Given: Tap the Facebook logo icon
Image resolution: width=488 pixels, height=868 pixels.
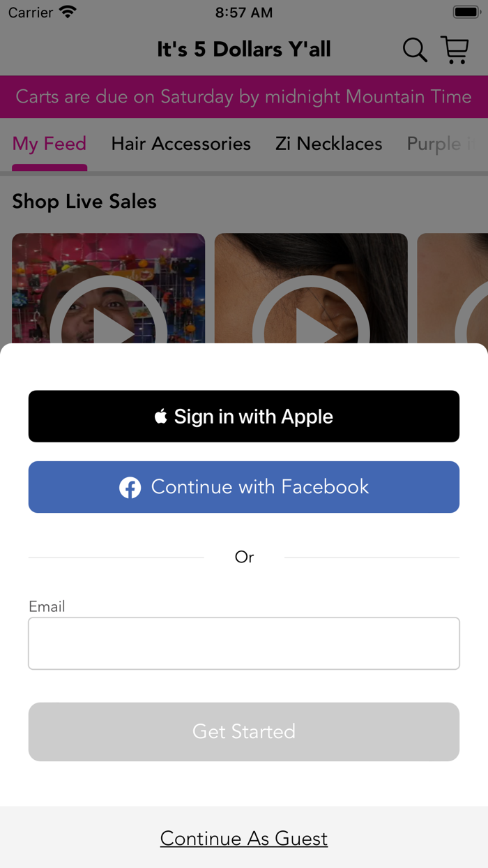Looking at the screenshot, I should tap(130, 488).
